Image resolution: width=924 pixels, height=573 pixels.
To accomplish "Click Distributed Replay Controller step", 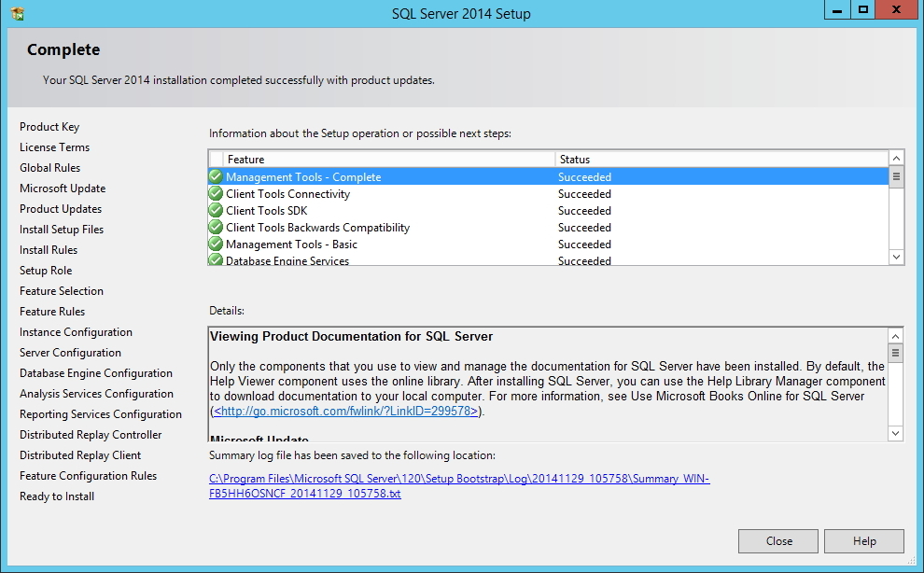I will click(91, 435).
